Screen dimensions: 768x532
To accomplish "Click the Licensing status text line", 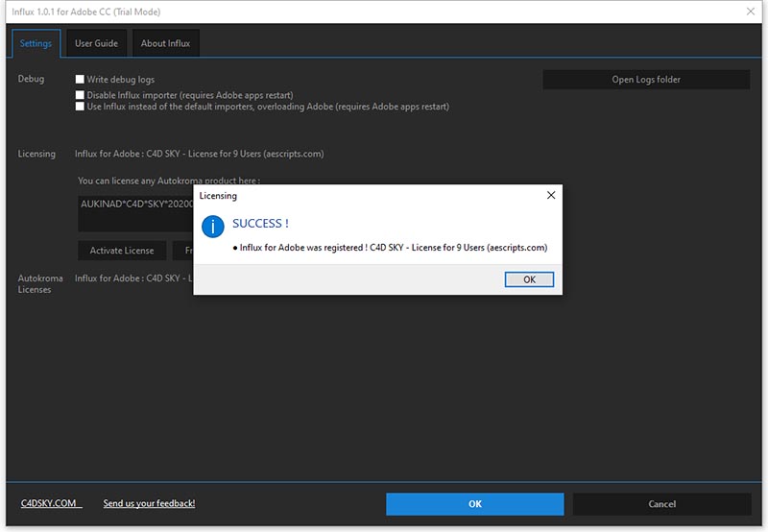I will click(x=200, y=154).
